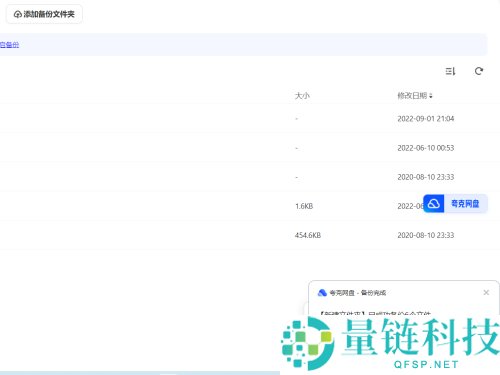Screen dimensions: 500x375
Task: Click the floating 夸克网盘 cloud icon
Action: (x=433, y=203)
